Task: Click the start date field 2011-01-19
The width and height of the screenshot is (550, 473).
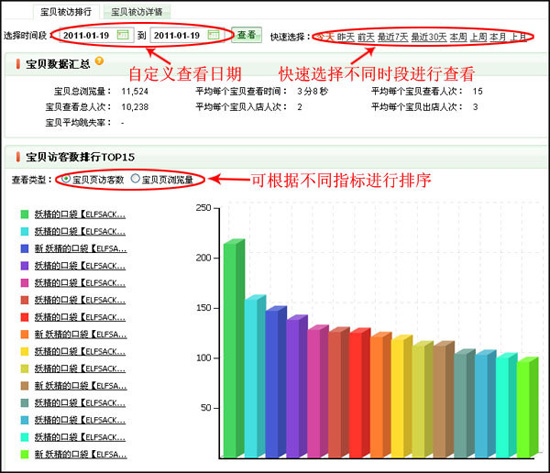Action: click(96, 35)
